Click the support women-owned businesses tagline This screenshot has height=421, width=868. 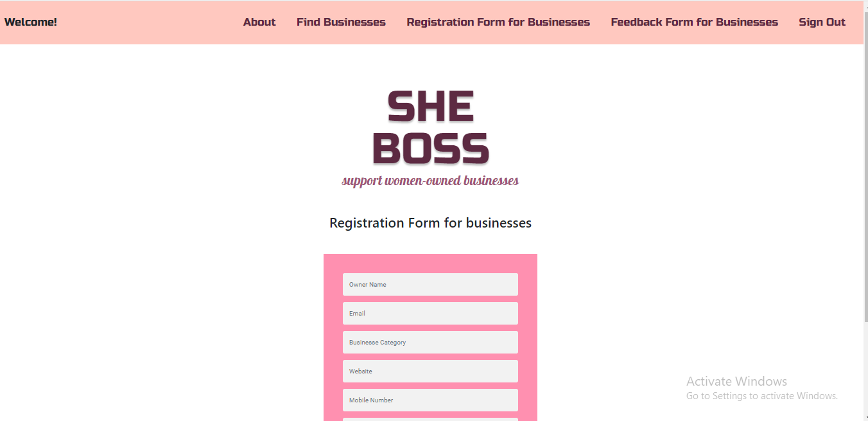[x=430, y=180]
